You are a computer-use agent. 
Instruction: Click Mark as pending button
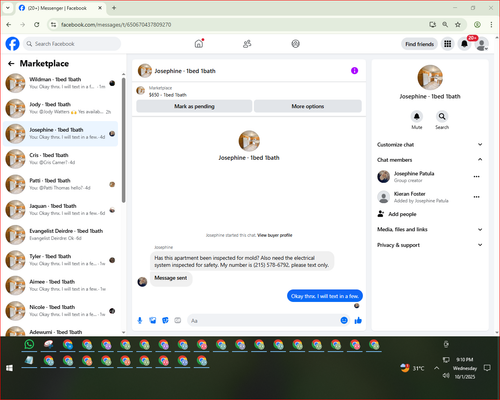click(194, 106)
